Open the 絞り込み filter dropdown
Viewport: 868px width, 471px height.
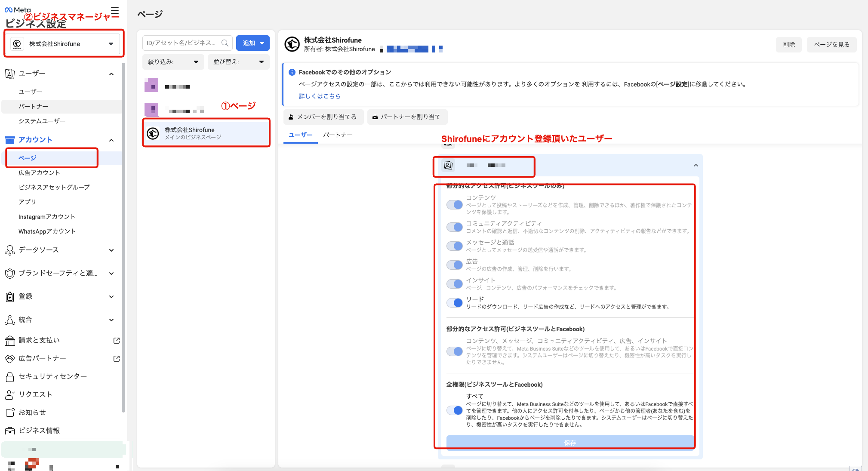[173, 62]
